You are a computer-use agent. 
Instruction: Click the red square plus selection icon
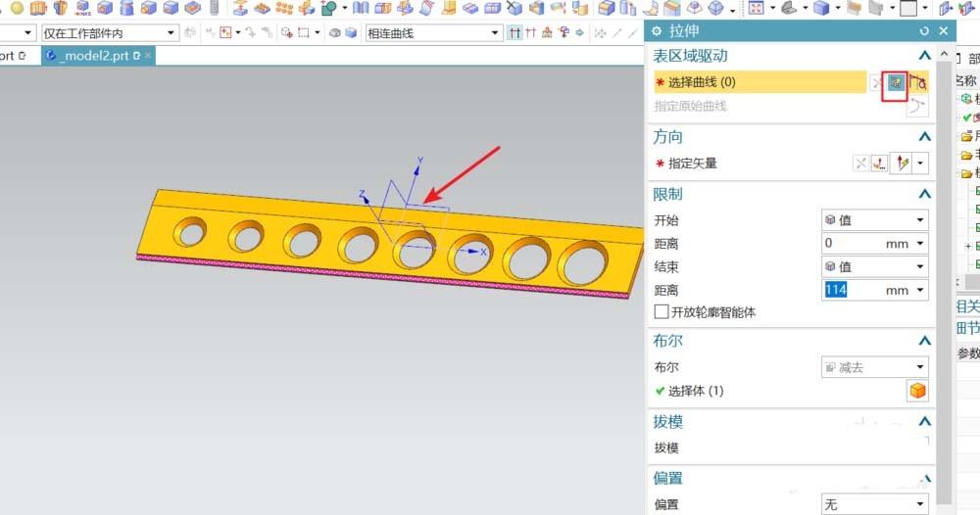point(225,32)
